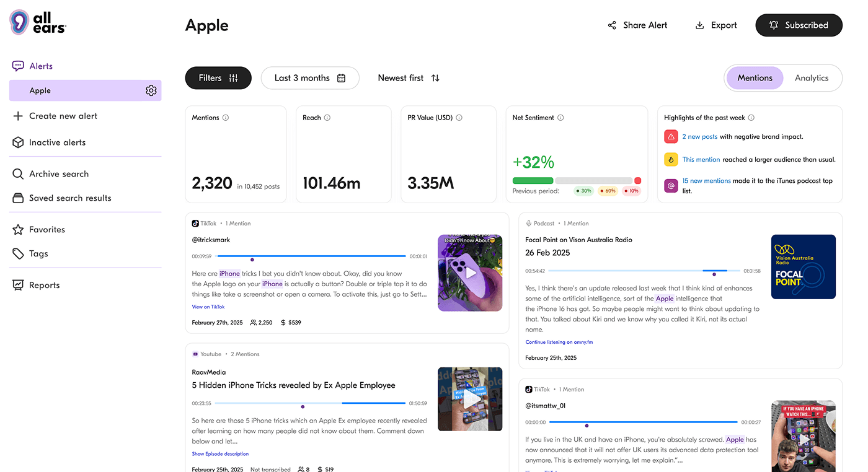Click the 5 Hidden iPhone Tricks title
This screenshot has height=472, width=868.
click(x=293, y=385)
